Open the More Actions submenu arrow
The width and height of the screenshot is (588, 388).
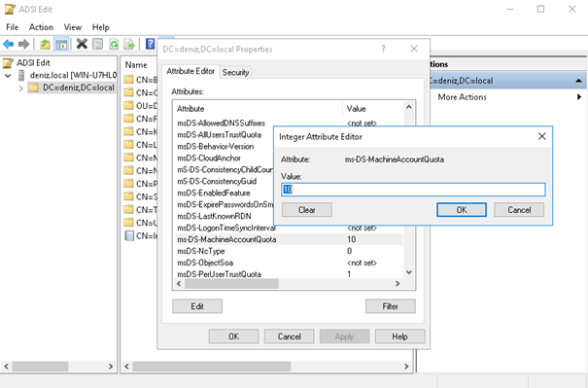click(579, 97)
